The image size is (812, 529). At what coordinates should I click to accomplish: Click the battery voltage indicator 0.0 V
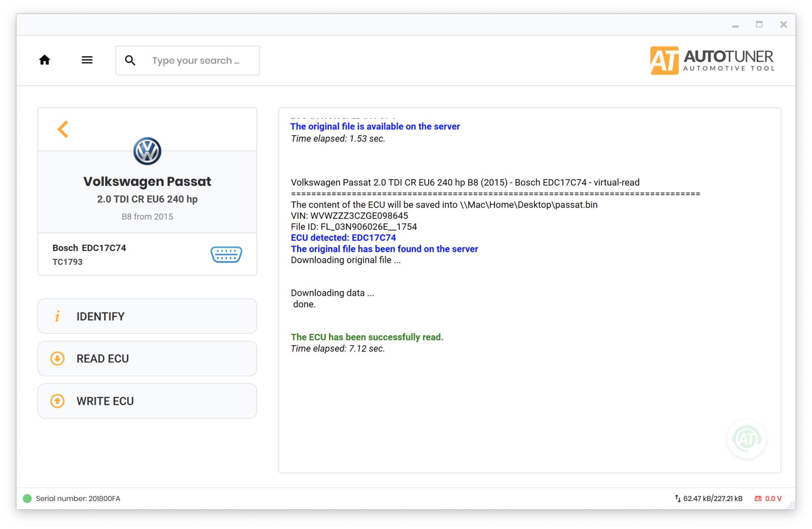[768, 499]
